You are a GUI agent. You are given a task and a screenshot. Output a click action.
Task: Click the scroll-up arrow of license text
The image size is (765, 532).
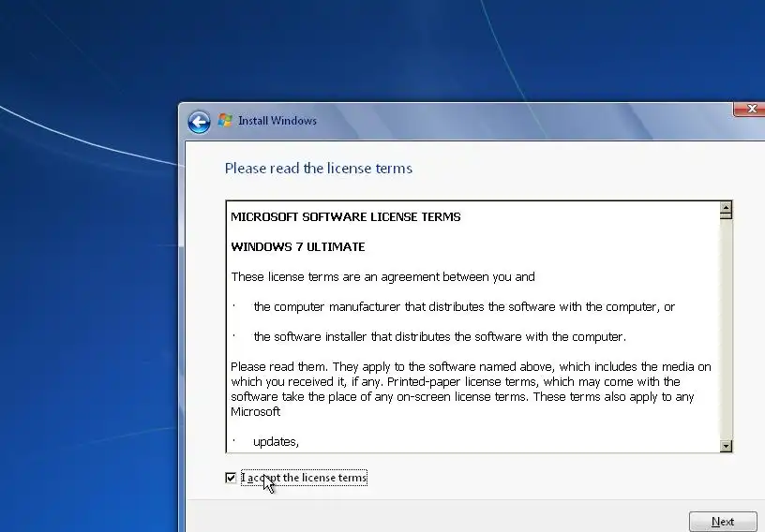click(726, 210)
